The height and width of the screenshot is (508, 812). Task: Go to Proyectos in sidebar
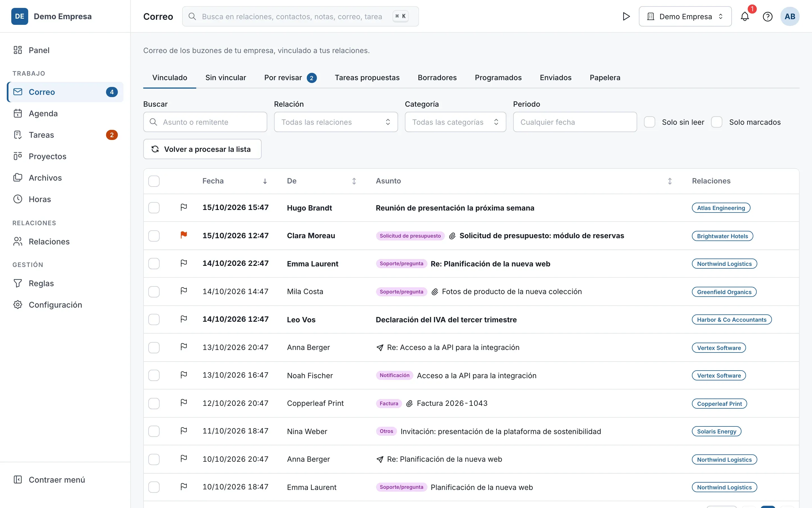click(65, 157)
